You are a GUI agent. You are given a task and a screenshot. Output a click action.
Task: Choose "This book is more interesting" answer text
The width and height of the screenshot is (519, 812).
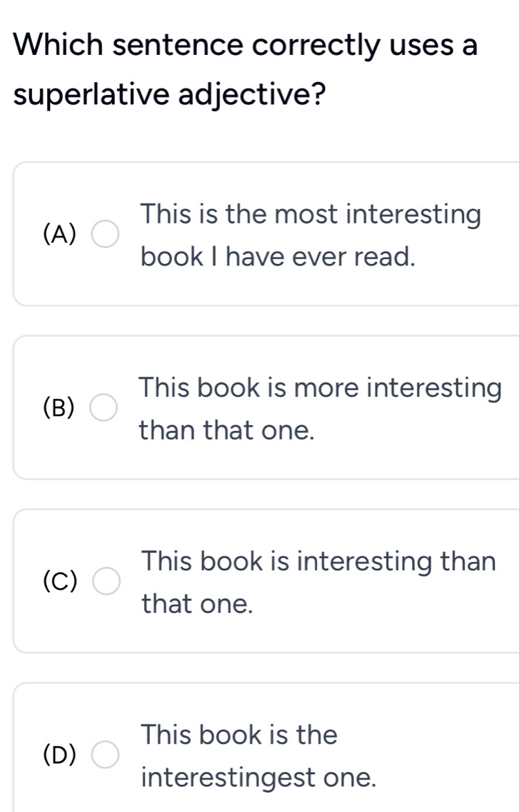click(320, 388)
